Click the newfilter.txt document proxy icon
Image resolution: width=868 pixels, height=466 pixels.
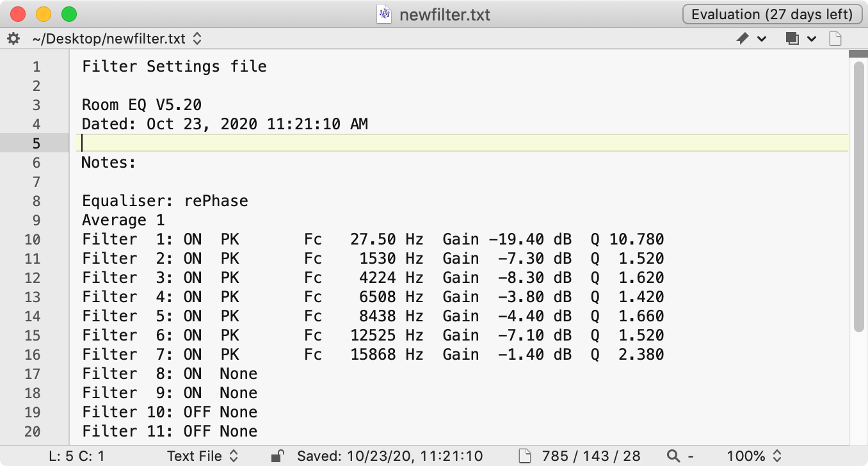[x=384, y=14]
